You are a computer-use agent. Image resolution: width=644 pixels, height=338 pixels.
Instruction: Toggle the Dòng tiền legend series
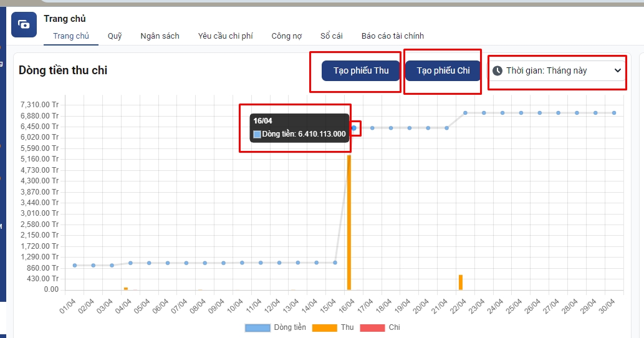(x=275, y=327)
